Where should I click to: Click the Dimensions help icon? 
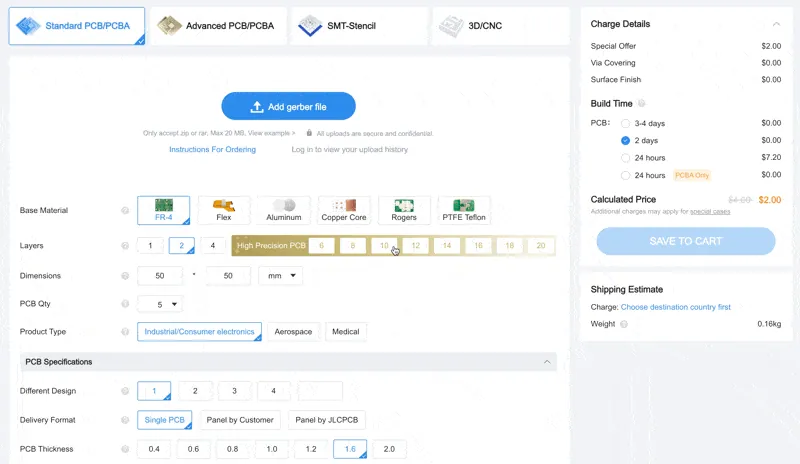click(125, 276)
